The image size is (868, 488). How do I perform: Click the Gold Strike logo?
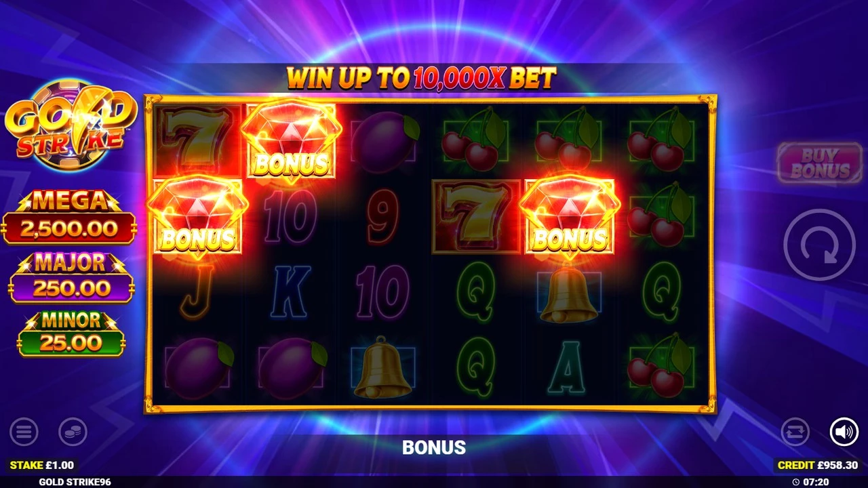(x=70, y=127)
